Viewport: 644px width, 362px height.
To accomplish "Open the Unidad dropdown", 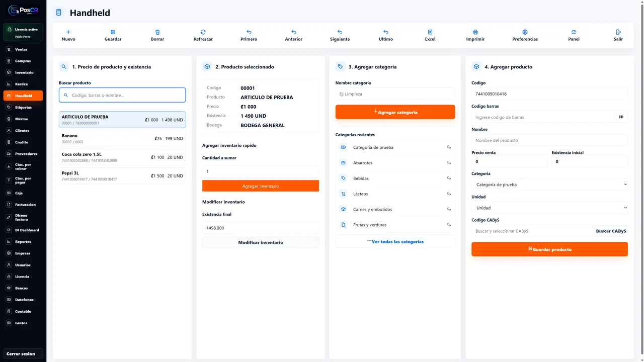I will click(549, 208).
